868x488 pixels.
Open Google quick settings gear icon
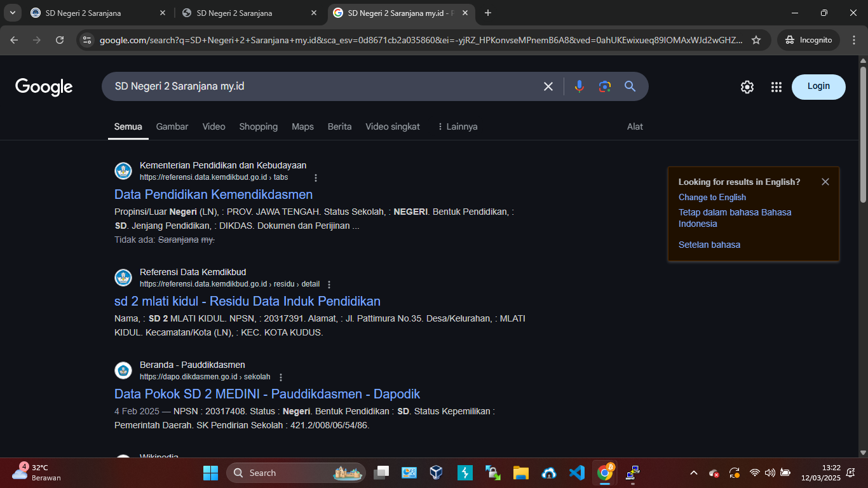tap(747, 87)
